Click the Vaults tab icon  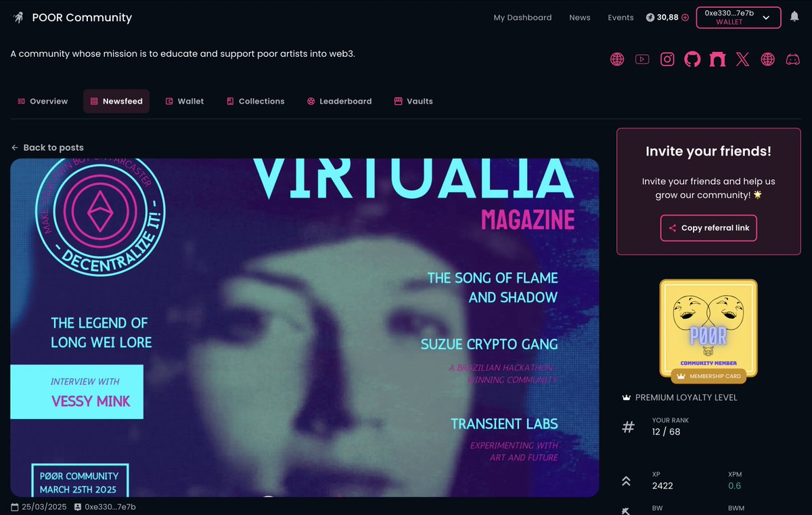point(399,101)
